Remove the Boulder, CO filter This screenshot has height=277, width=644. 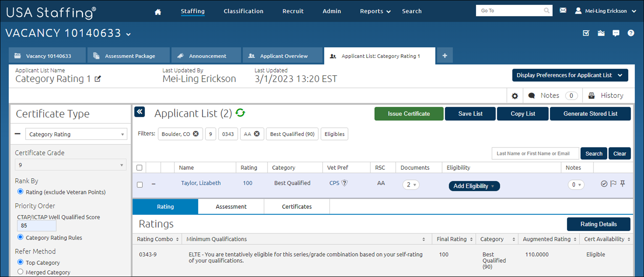click(x=196, y=134)
